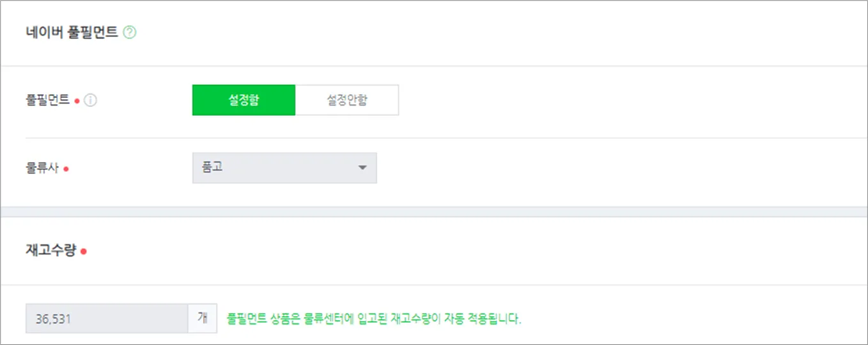Click the 개 unit box after quantity

203,318
